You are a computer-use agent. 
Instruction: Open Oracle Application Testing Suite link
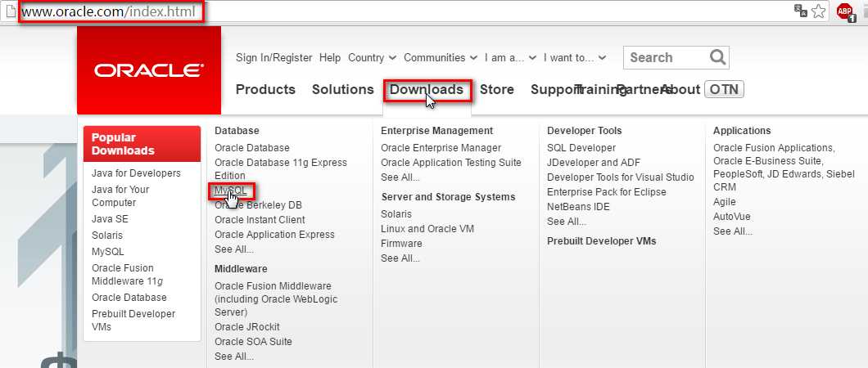tap(451, 163)
